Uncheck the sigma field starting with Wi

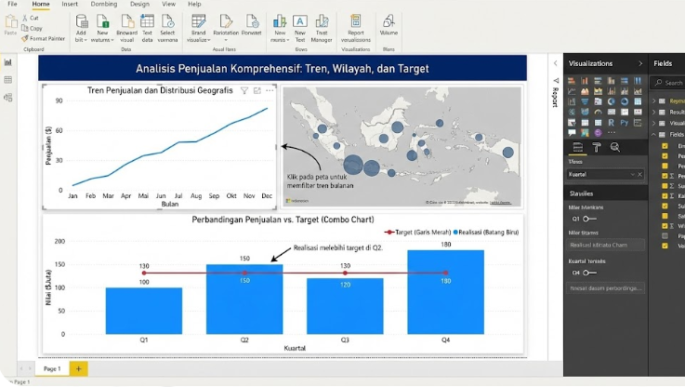pos(664,225)
